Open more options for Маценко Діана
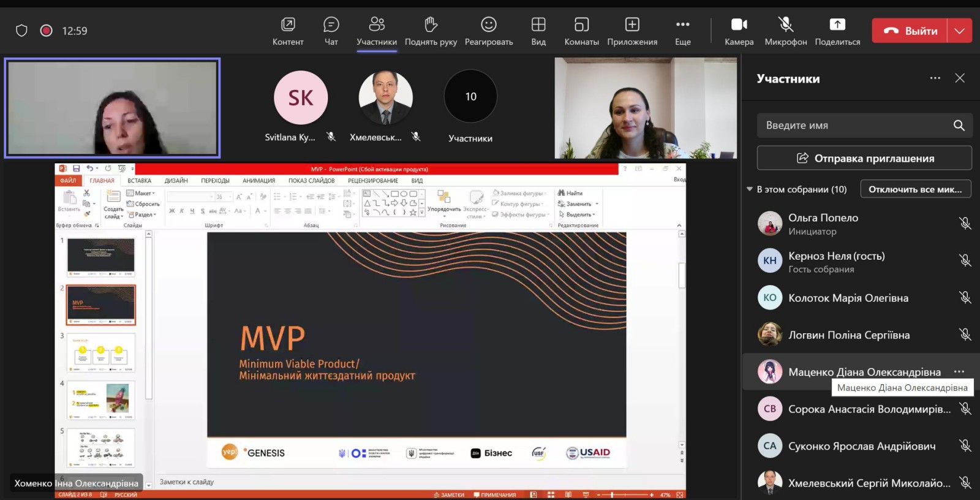Viewport: 980px width, 500px height. pos(959,372)
